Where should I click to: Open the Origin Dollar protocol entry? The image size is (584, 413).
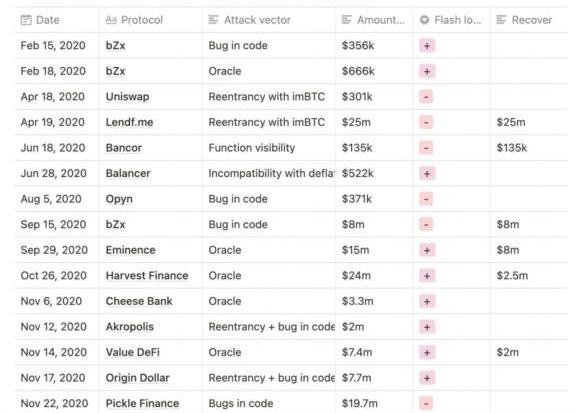pos(137,378)
